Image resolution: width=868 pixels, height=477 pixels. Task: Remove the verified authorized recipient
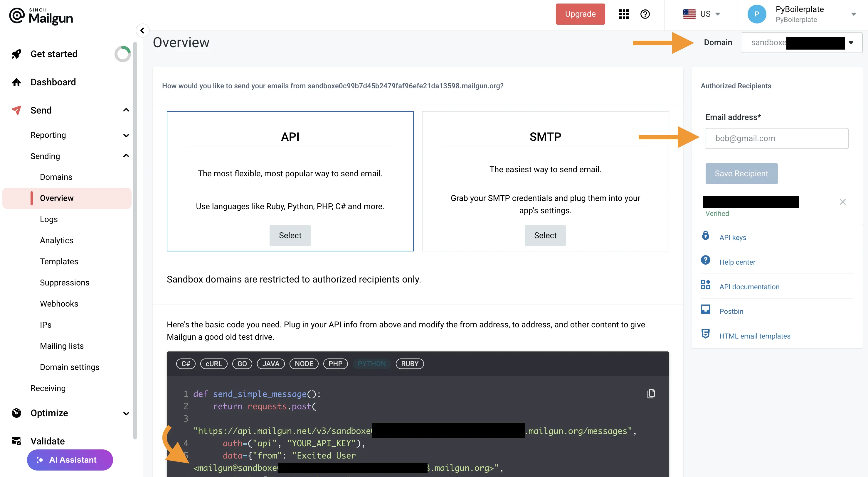843,202
